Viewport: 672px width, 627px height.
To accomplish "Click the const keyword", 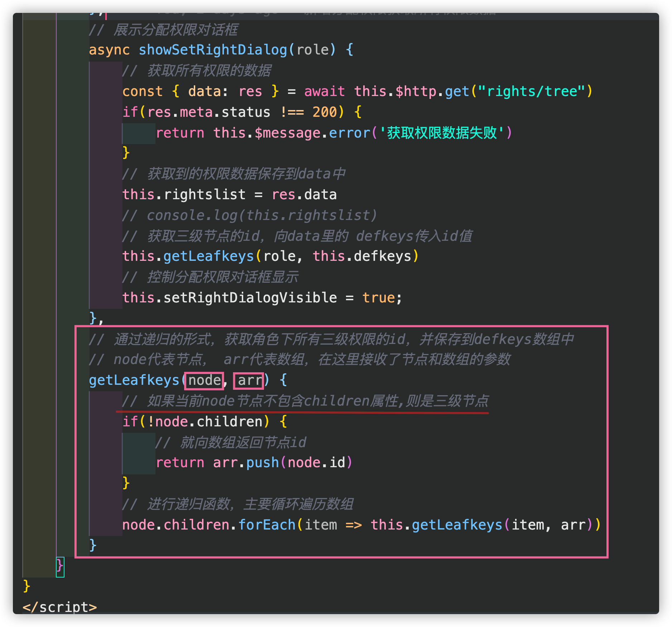I will coord(143,91).
